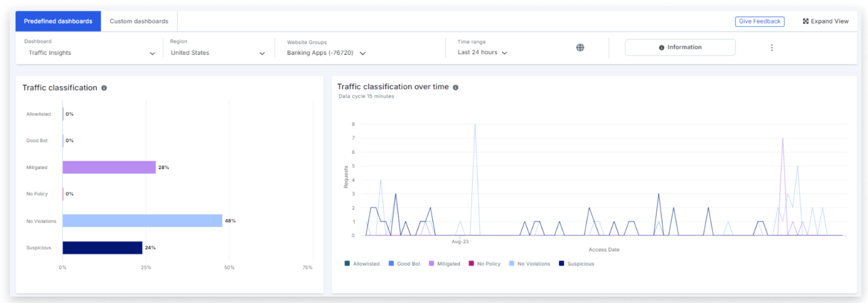868x303 pixels.
Task: Open the Predefined dashboards tab
Action: click(x=58, y=21)
